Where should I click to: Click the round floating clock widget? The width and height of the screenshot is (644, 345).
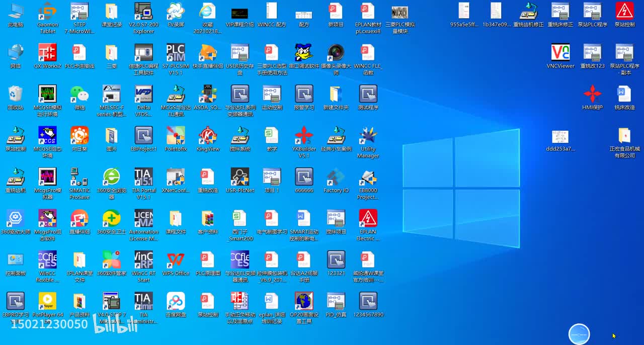point(579,334)
